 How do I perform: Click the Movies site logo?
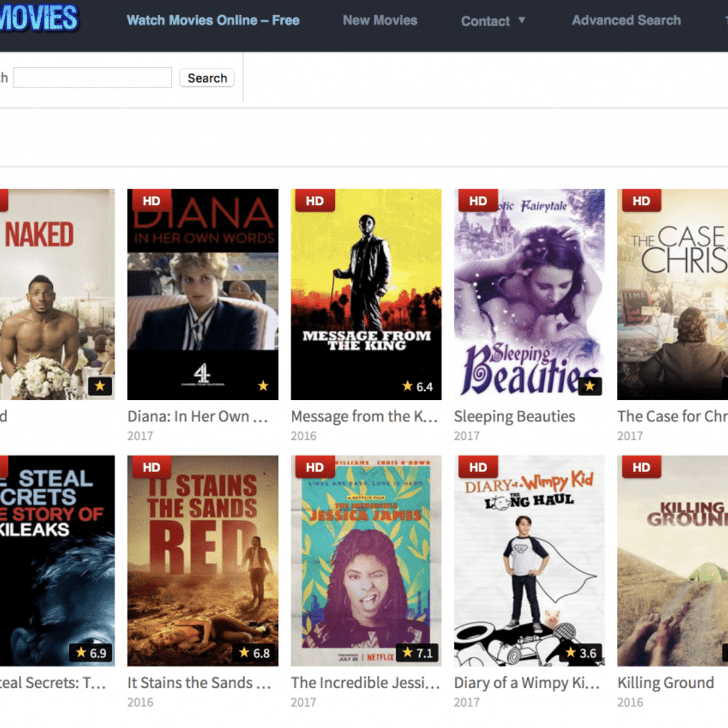[39, 18]
